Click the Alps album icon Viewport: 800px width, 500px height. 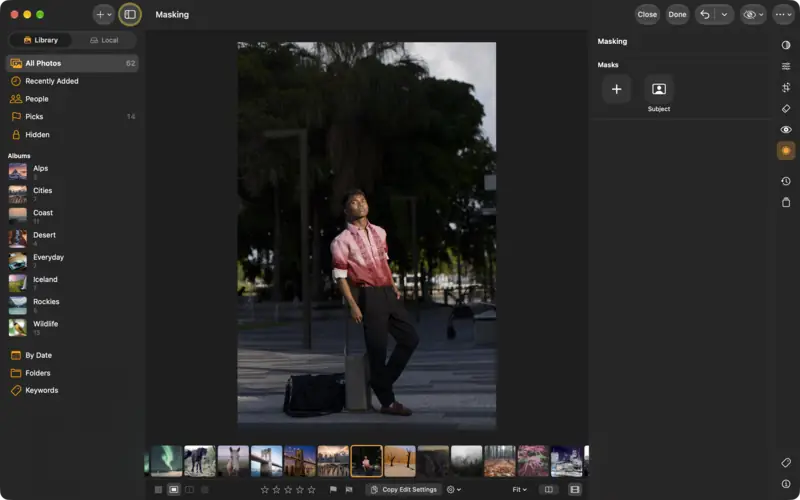tap(18, 171)
